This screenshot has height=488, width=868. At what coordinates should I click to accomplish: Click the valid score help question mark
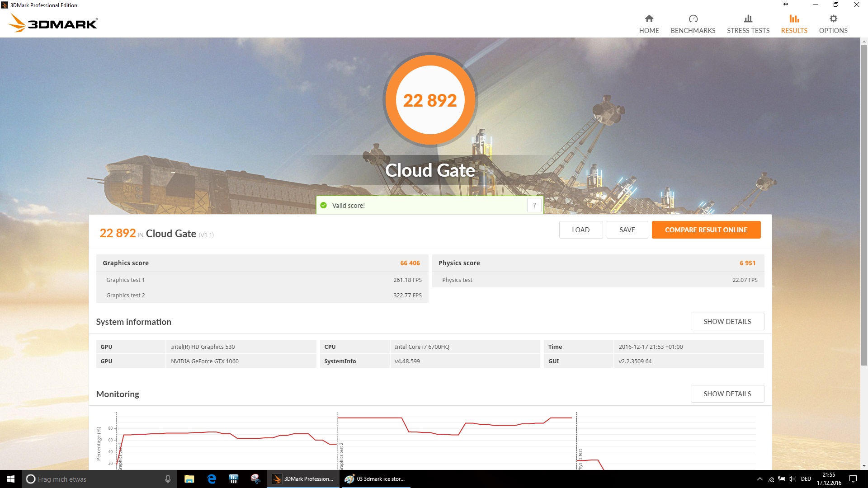click(x=534, y=205)
